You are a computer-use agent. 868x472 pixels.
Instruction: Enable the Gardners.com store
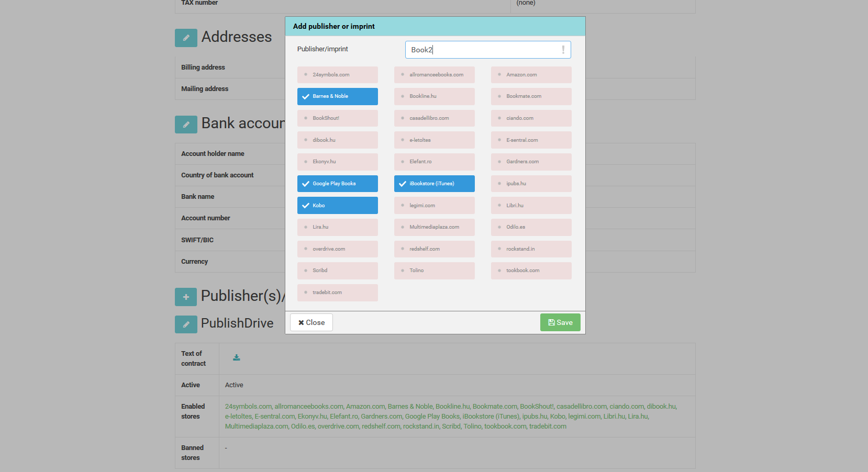(531, 162)
